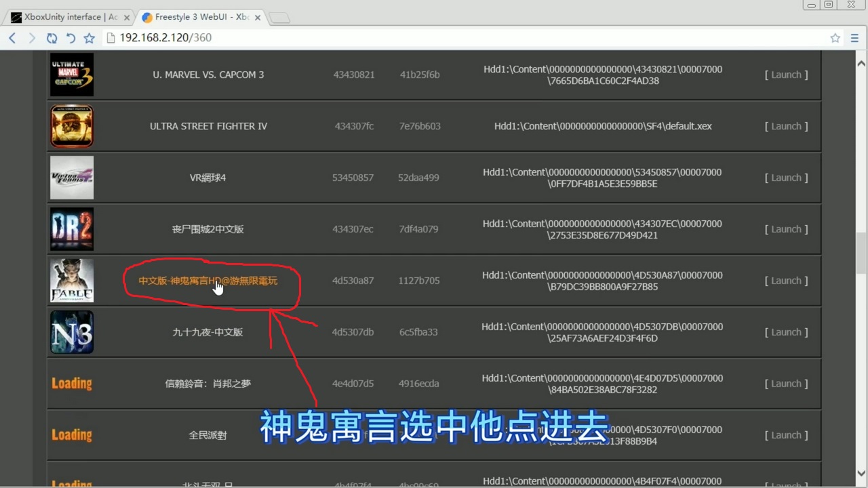This screenshot has width=868, height=488.
Task: Select media ID 1127b705
Action: click(x=418, y=281)
